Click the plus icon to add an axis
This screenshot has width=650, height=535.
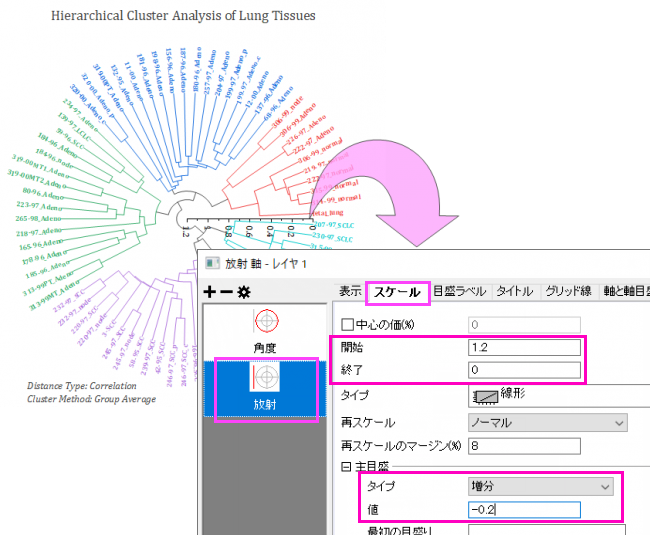tap(210, 292)
